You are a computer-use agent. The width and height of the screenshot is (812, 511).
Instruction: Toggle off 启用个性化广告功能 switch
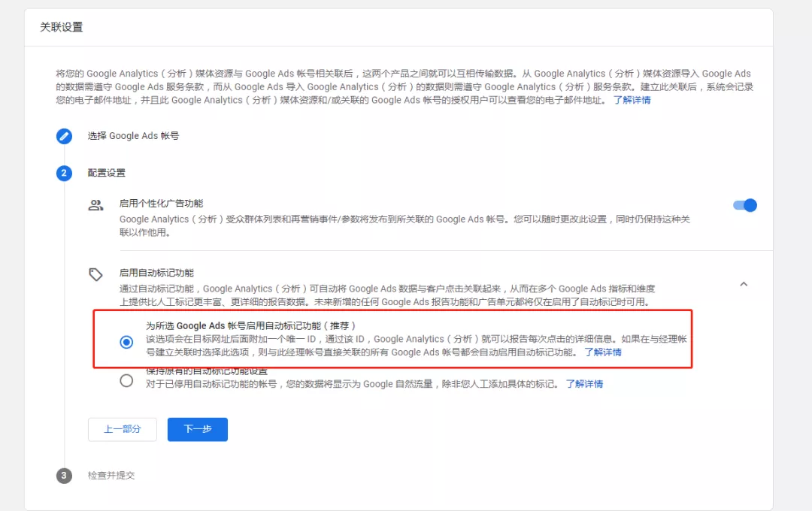pyautogui.click(x=745, y=206)
